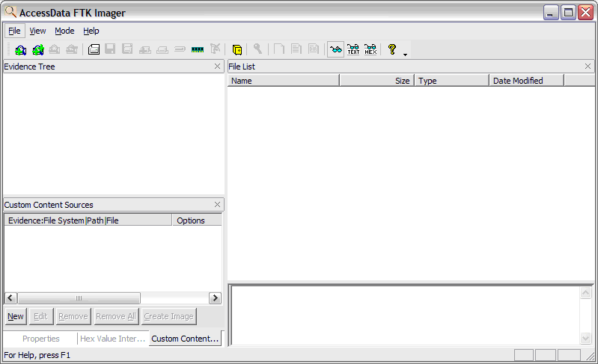Toggle the HEX view glasses icon
The image size is (598, 364).
[x=370, y=49]
